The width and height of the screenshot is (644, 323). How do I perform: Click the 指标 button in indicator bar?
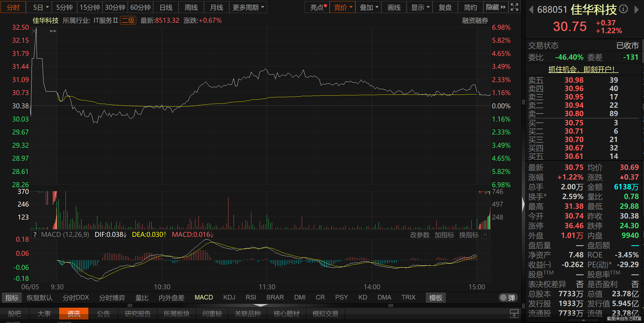point(12,298)
